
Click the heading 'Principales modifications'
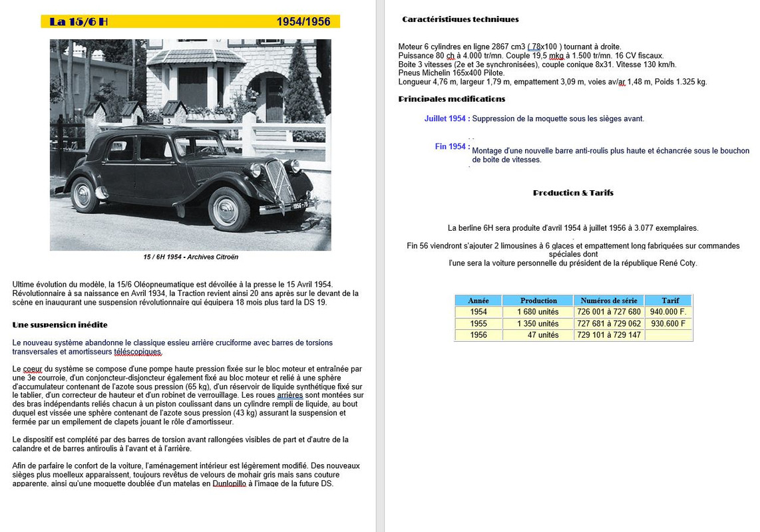(x=452, y=99)
